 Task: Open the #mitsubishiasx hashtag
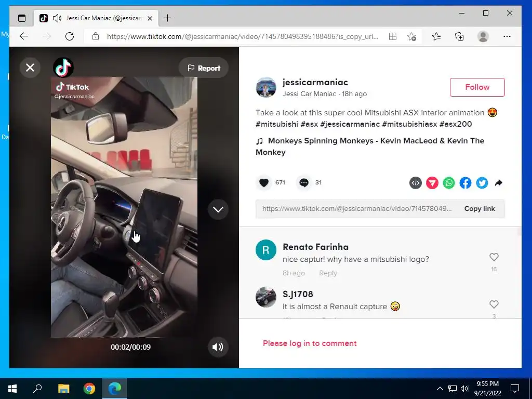coord(409,124)
